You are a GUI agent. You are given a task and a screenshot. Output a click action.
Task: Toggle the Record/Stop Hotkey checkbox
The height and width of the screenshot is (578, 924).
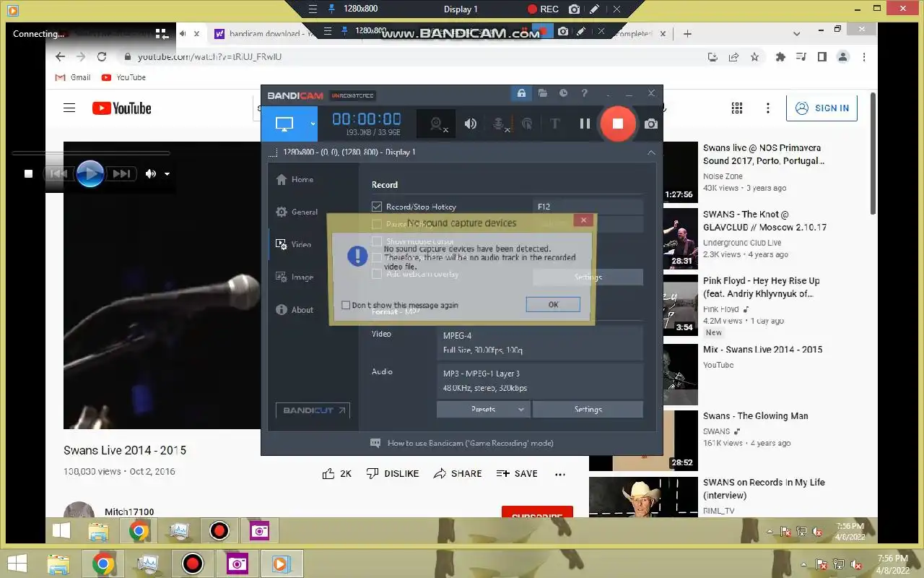coord(376,207)
